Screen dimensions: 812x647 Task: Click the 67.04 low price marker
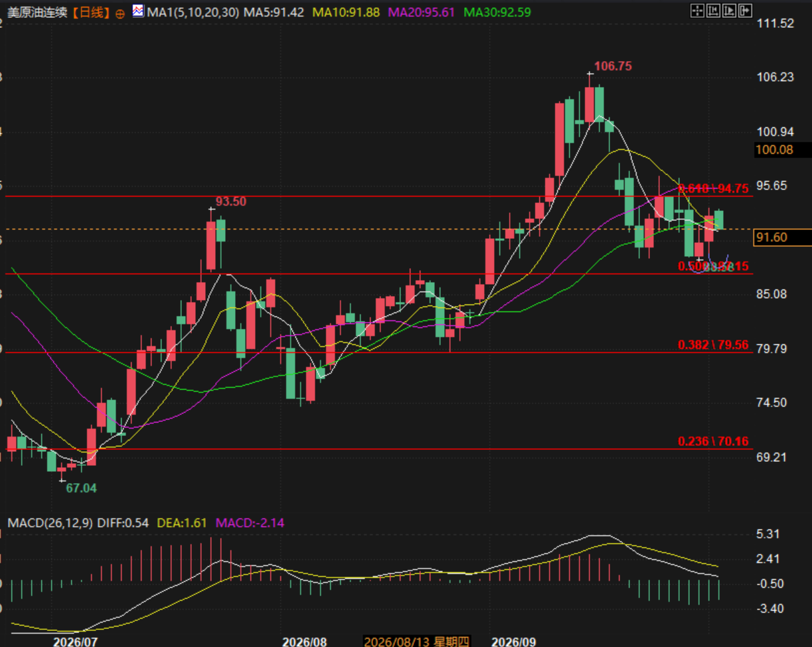click(x=81, y=488)
